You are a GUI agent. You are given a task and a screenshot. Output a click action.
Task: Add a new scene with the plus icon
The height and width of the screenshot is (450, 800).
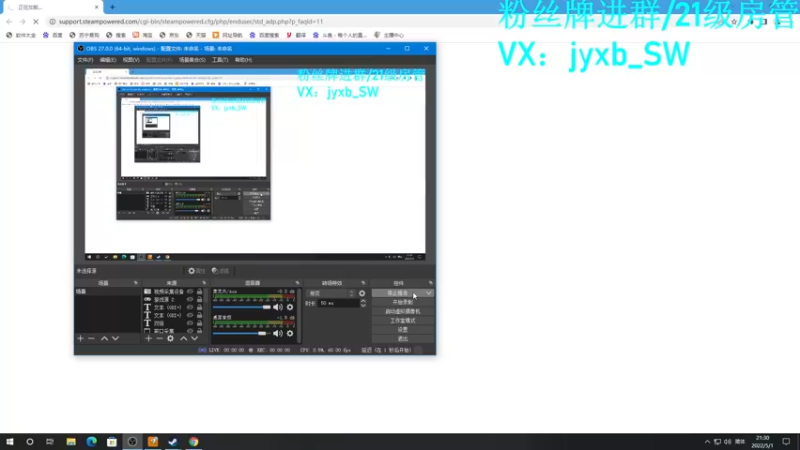coord(80,338)
